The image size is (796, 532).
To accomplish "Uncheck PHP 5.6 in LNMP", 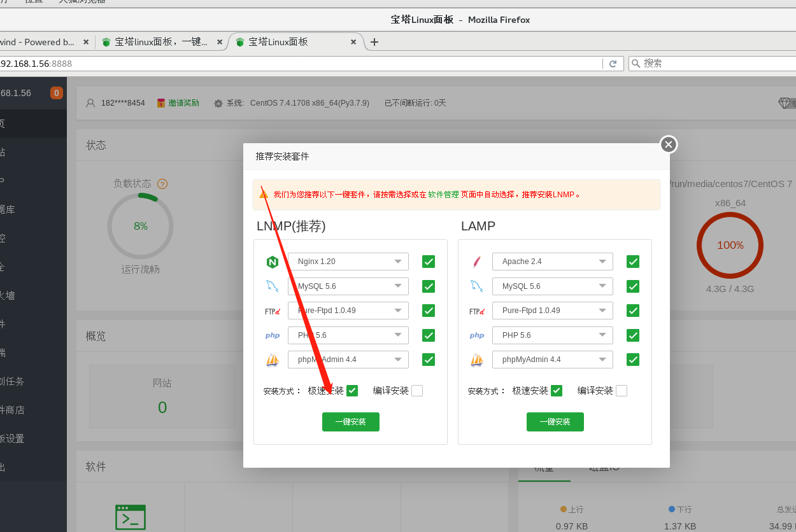I will (x=429, y=335).
